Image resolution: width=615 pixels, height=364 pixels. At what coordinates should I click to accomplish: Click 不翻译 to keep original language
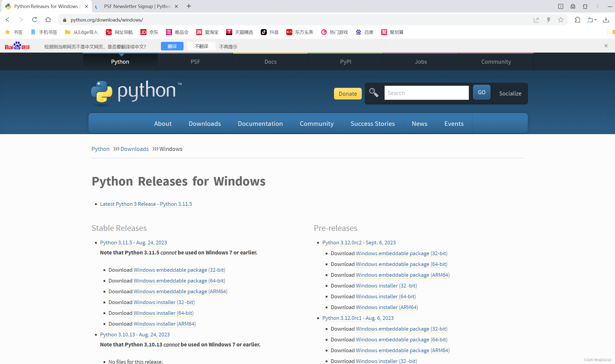point(201,46)
